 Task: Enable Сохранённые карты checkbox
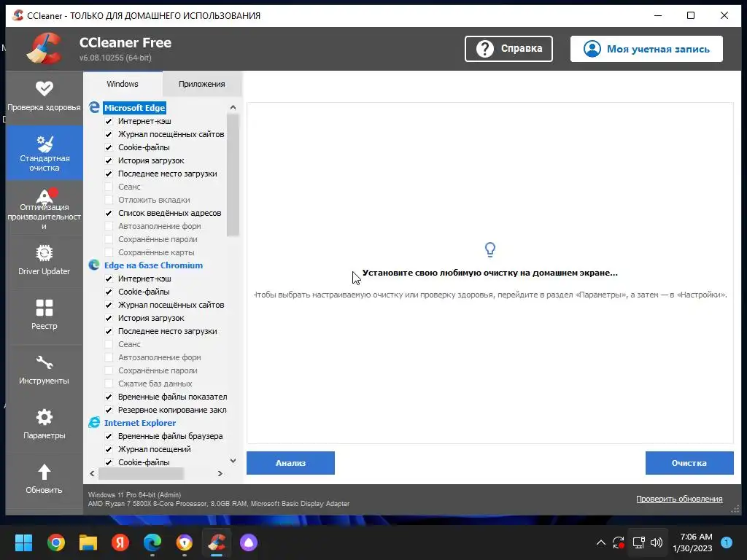click(109, 252)
